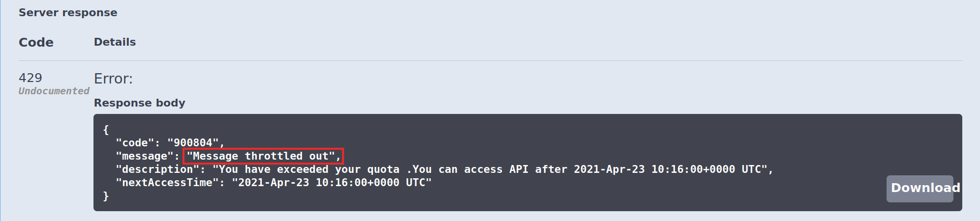Click the Code column header
This screenshot has height=221, width=980.
36,43
